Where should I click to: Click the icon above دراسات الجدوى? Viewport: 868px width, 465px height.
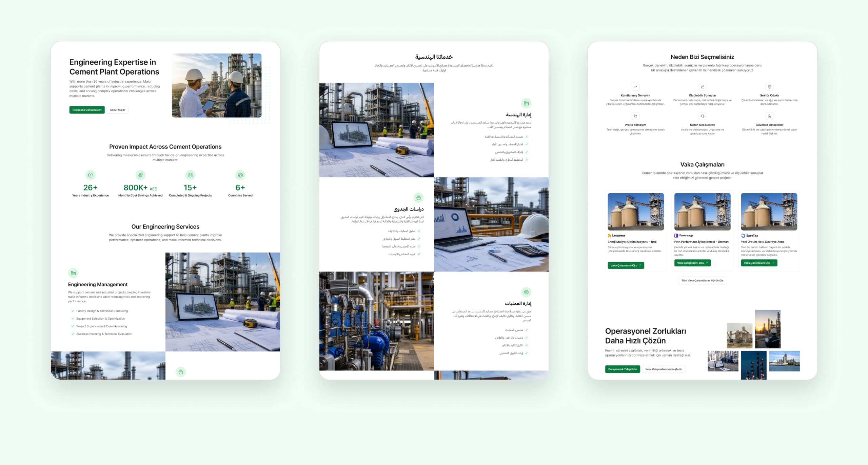point(418,198)
